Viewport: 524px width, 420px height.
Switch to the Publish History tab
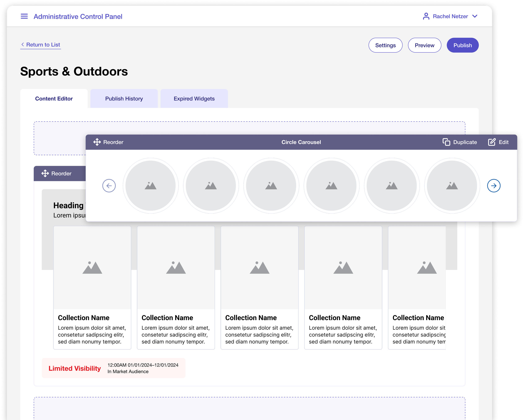pyautogui.click(x=124, y=99)
